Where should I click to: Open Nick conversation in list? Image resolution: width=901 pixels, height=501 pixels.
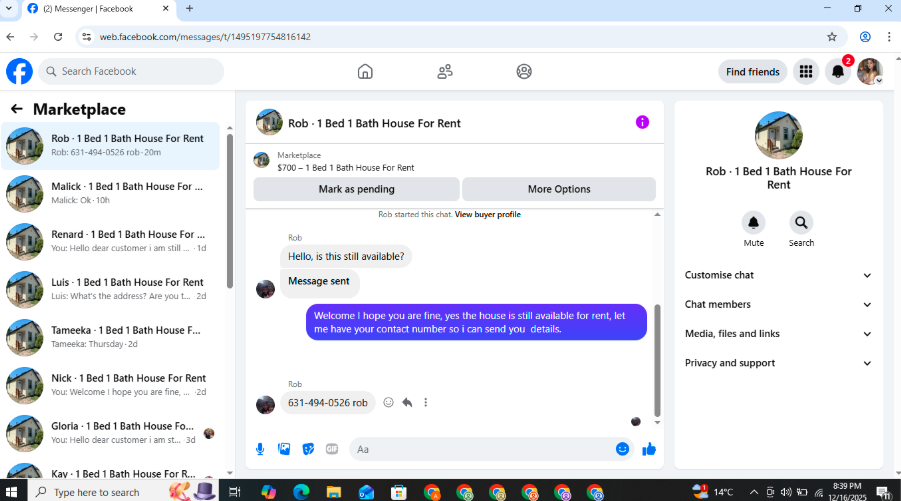pos(110,386)
